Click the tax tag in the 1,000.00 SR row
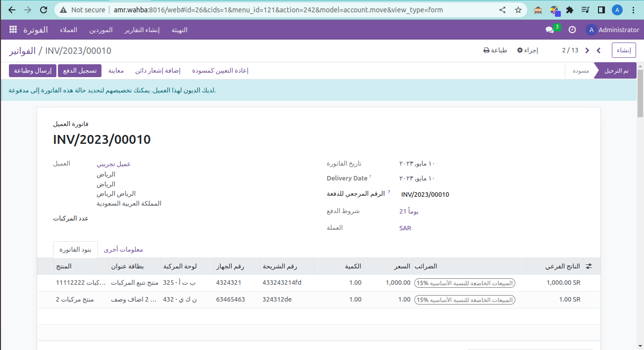Viewport: 644px width, 350px height. point(464,283)
